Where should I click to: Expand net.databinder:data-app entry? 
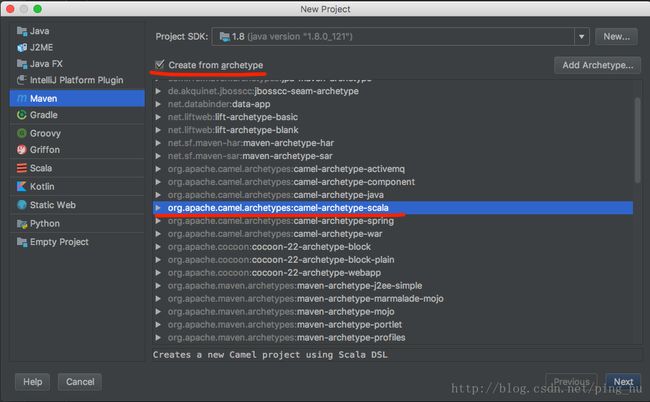[158, 104]
